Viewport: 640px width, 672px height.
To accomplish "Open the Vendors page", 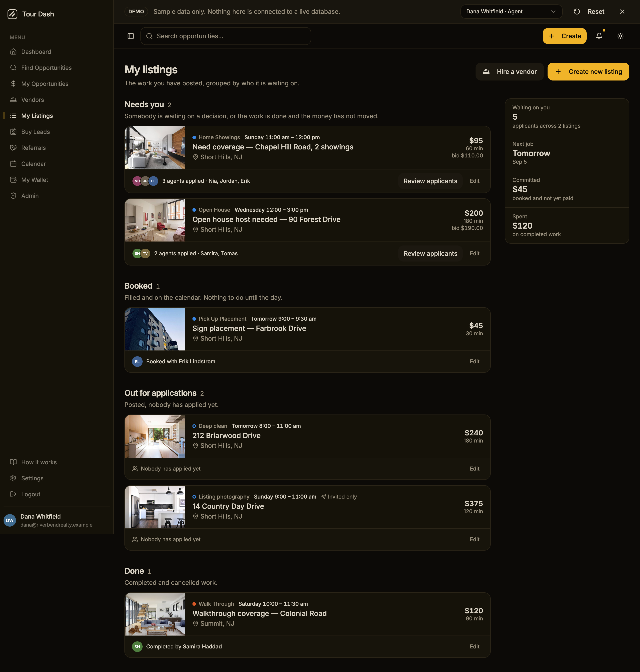I will [57, 100].
